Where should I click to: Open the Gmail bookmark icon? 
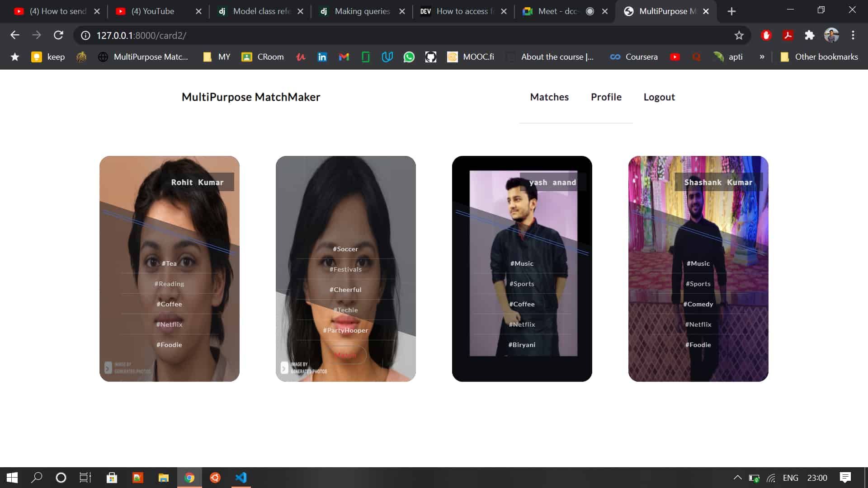point(344,57)
